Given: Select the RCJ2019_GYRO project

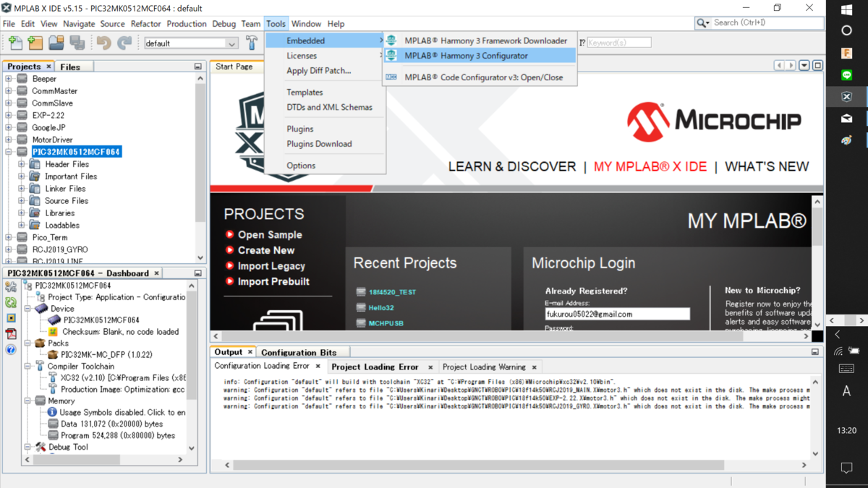Looking at the screenshot, I should click(x=59, y=249).
